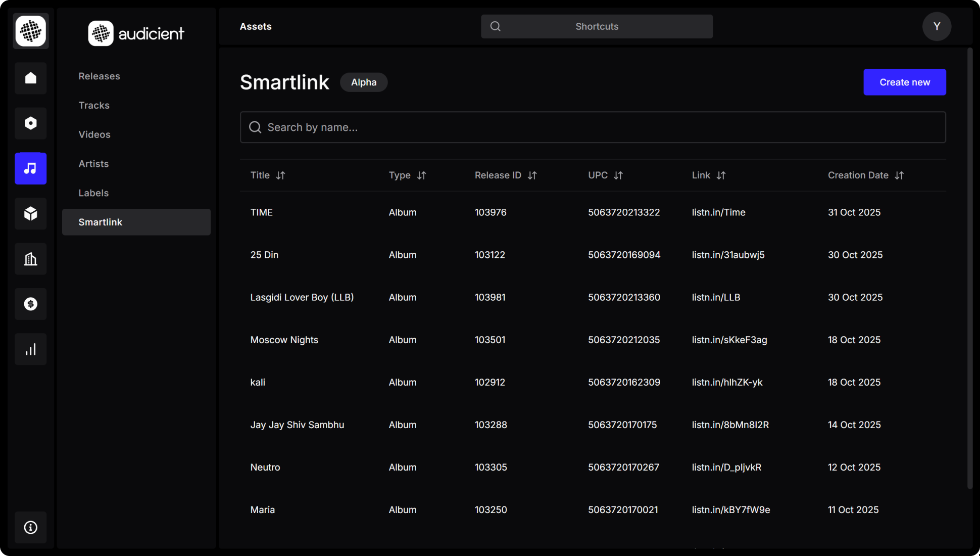Open the Artists navigation entry
Viewport: 980px width, 556px height.
(x=93, y=163)
